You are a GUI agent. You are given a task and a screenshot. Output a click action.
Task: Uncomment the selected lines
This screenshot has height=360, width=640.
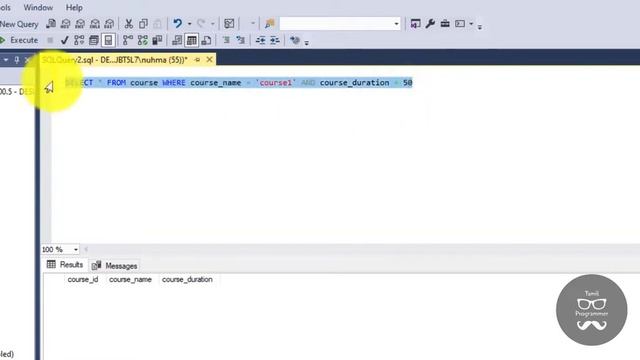[x=240, y=40]
